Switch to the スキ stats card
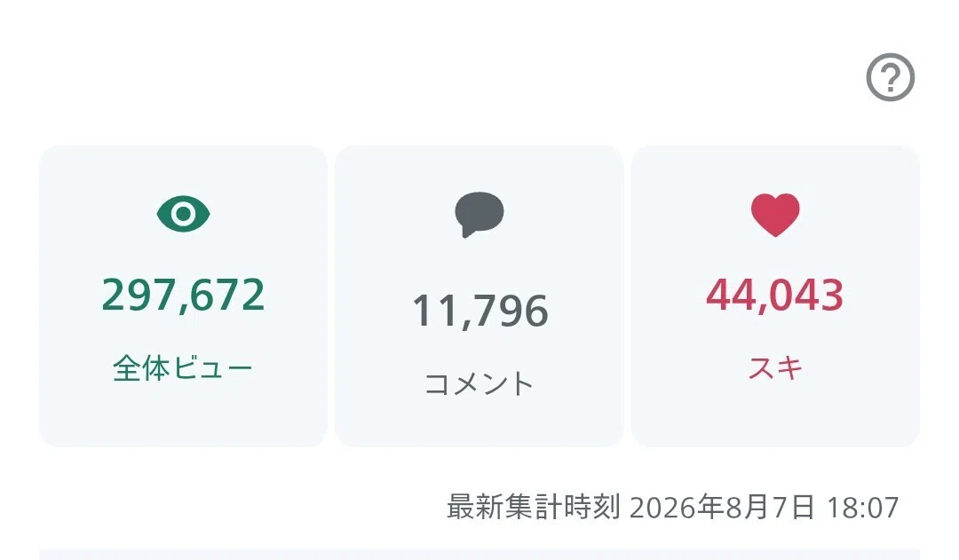This screenshot has height=560, width=959. pos(775,296)
